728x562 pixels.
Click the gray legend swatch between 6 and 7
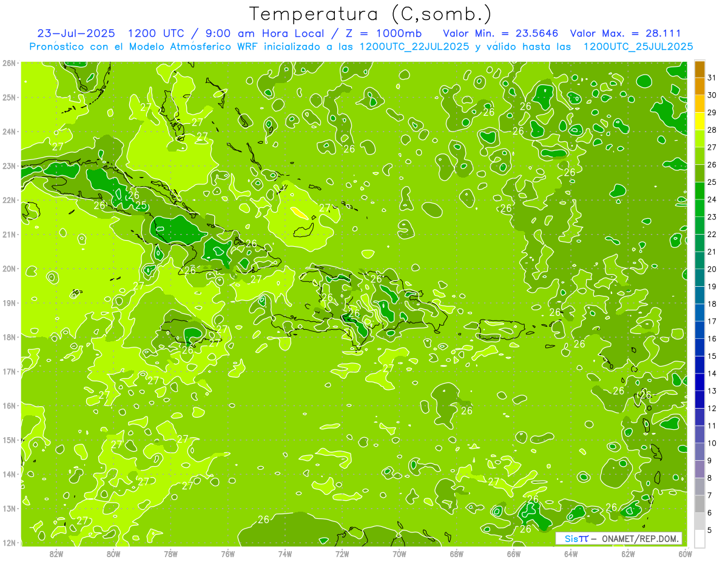[699, 504]
